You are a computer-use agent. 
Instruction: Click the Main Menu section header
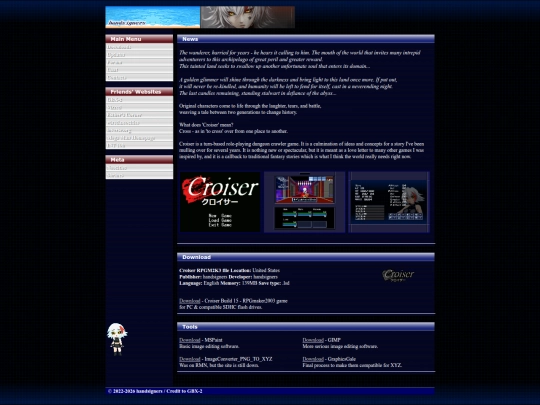(x=139, y=39)
